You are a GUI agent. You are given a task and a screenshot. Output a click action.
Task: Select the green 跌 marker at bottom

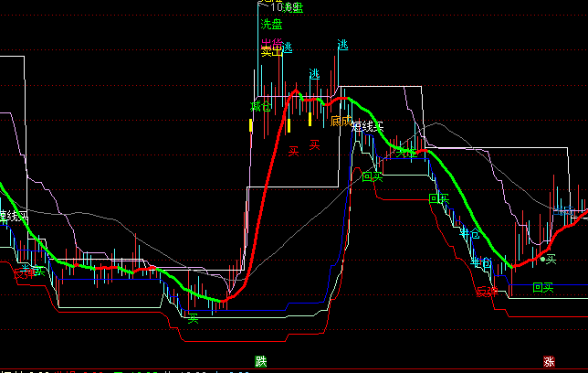tap(262, 361)
